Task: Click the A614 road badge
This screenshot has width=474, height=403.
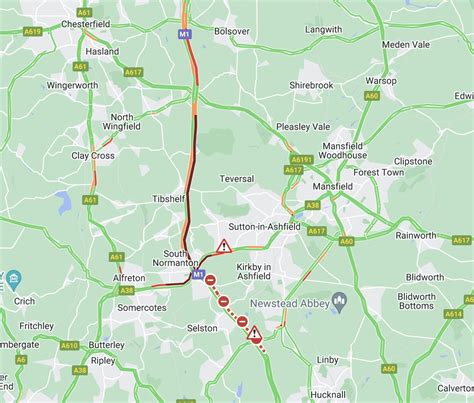Action: [x=453, y=314]
